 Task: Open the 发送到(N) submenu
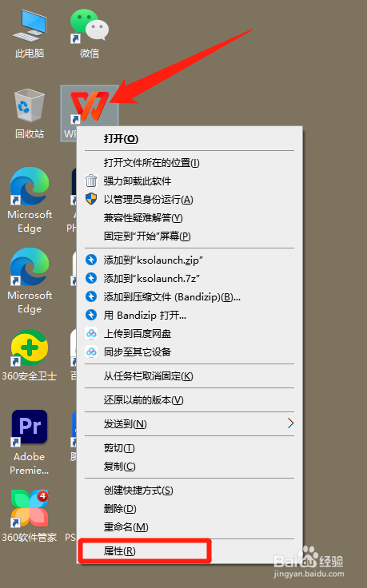pos(189,423)
